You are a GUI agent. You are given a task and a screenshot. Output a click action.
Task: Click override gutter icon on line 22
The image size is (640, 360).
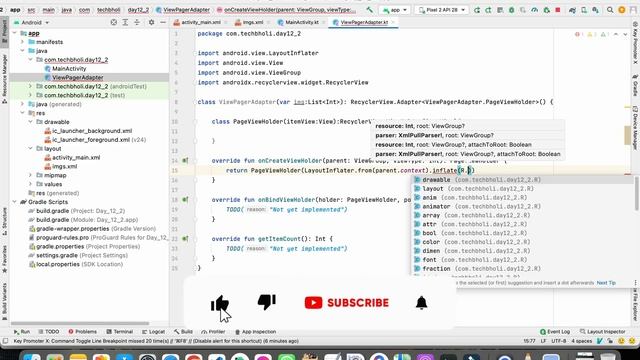185,239
